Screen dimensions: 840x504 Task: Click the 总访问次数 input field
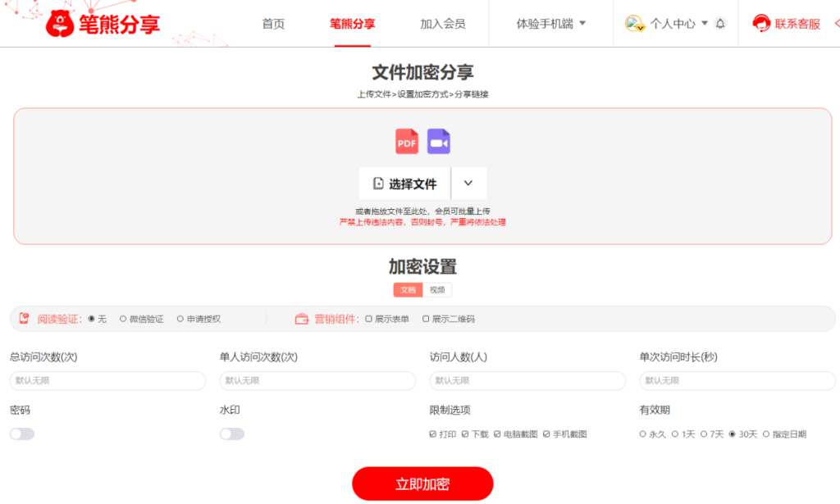click(x=107, y=380)
